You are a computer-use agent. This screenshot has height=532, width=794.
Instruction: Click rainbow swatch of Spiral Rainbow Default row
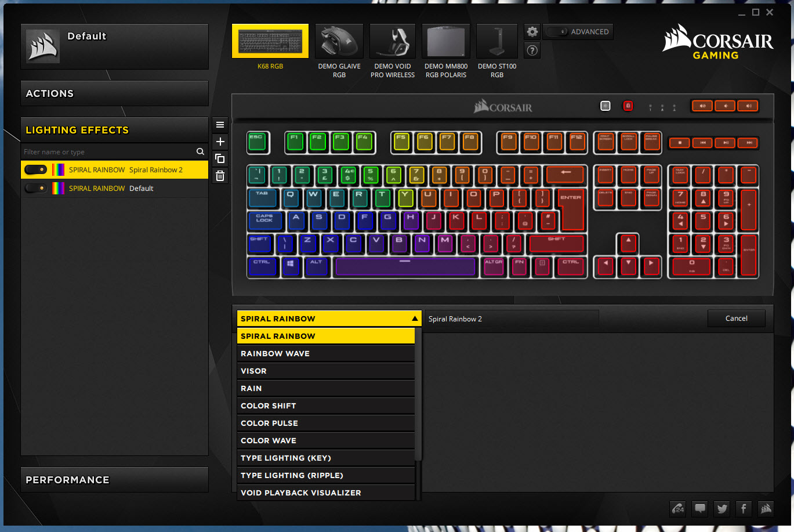[x=58, y=188]
